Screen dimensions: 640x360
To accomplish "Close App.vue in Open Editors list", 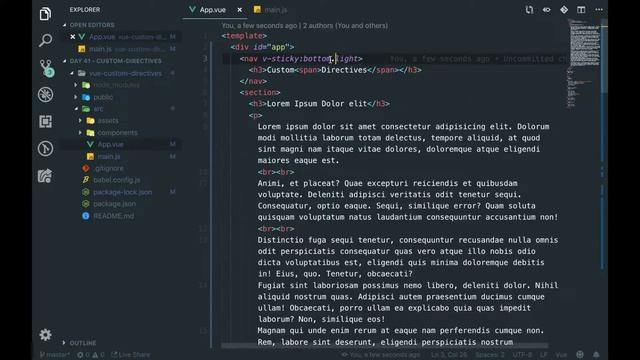I will coord(73,37).
